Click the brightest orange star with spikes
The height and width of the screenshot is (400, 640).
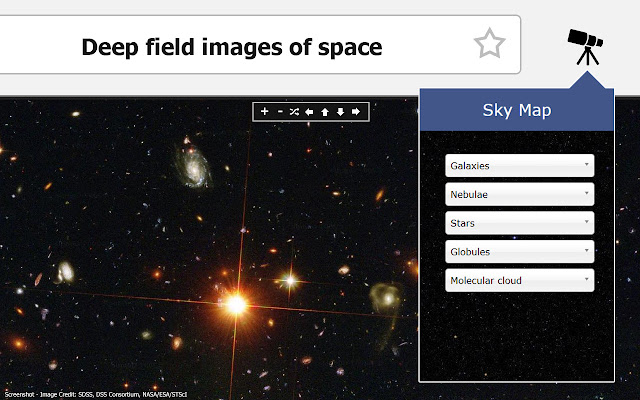236,304
